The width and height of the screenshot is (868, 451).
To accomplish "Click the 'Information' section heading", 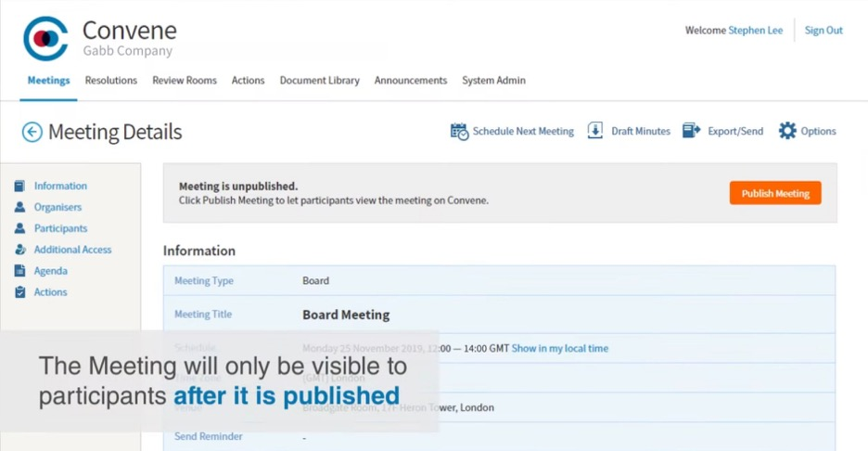I will (198, 251).
